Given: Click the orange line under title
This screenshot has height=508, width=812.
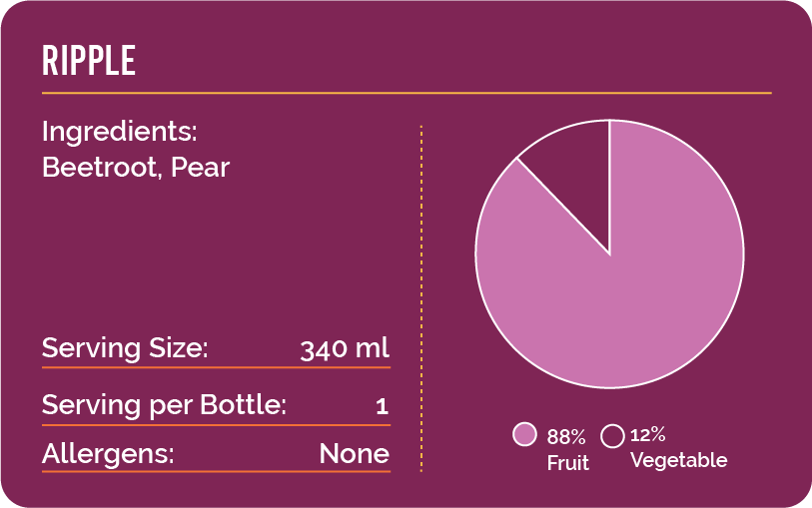Looking at the screenshot, I should click(406, 93).
